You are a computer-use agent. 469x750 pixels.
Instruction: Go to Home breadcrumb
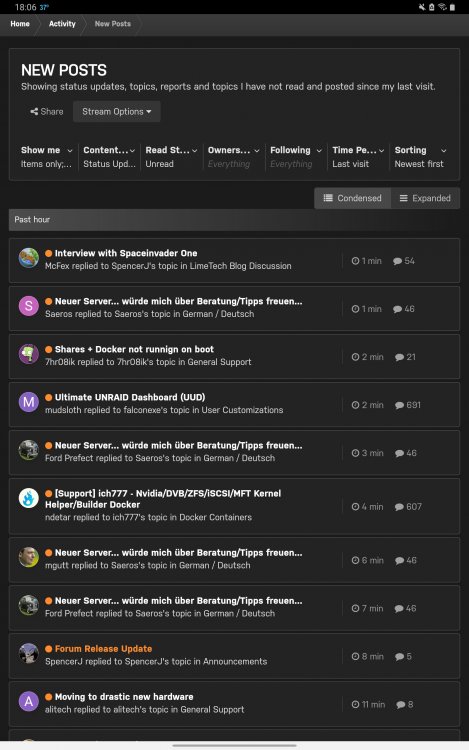20,24
